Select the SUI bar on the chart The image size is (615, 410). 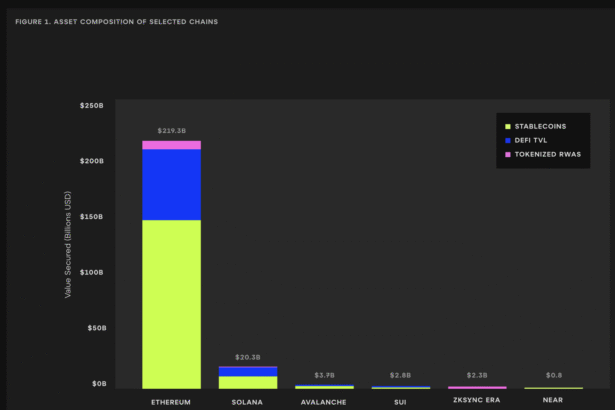coord(401,387)
